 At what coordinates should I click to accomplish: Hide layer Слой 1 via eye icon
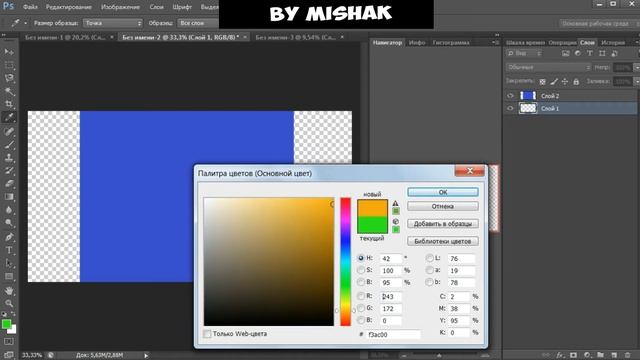[510, 109]
